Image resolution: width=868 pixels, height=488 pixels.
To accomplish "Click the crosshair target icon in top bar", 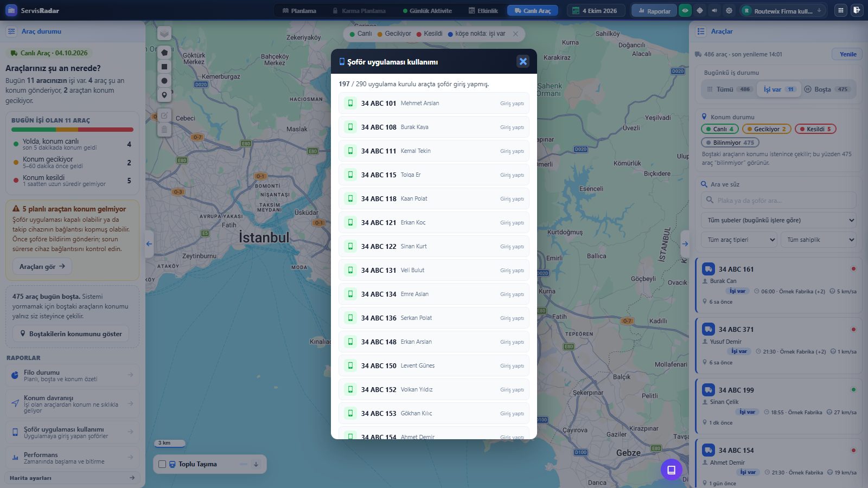I will pyautogui.click(x=700, y=10).
